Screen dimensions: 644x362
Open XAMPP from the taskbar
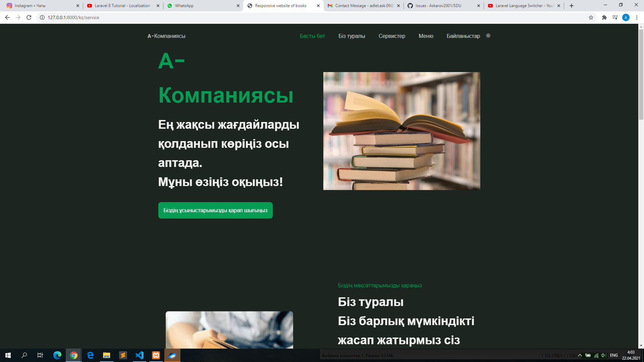pyautogui.click(x=156, y=355)
